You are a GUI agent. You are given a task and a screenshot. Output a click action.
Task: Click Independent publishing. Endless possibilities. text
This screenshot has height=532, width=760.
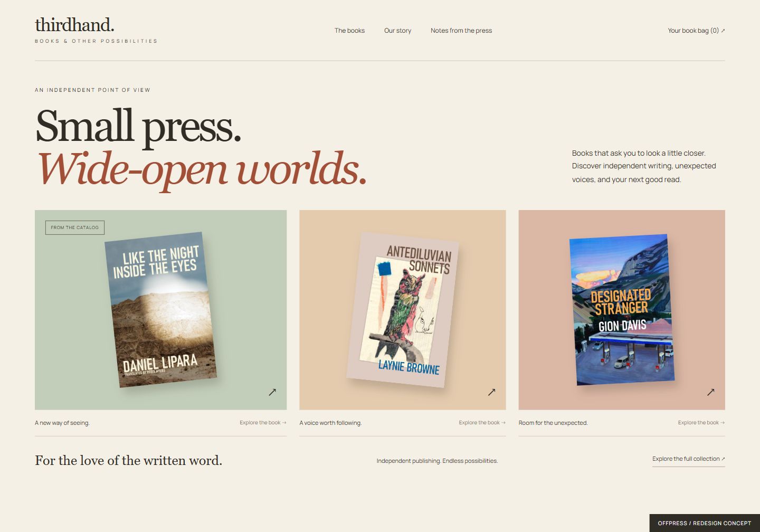pyautogui.click(x=437, y=461)
